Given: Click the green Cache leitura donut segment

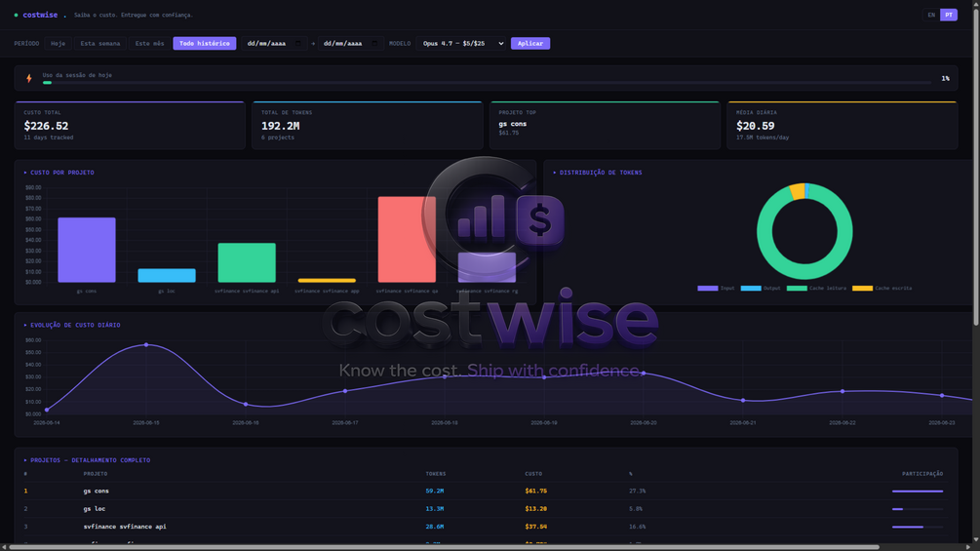Looking at the screenshot, I should pyautogui.click(x=805, y=272).
